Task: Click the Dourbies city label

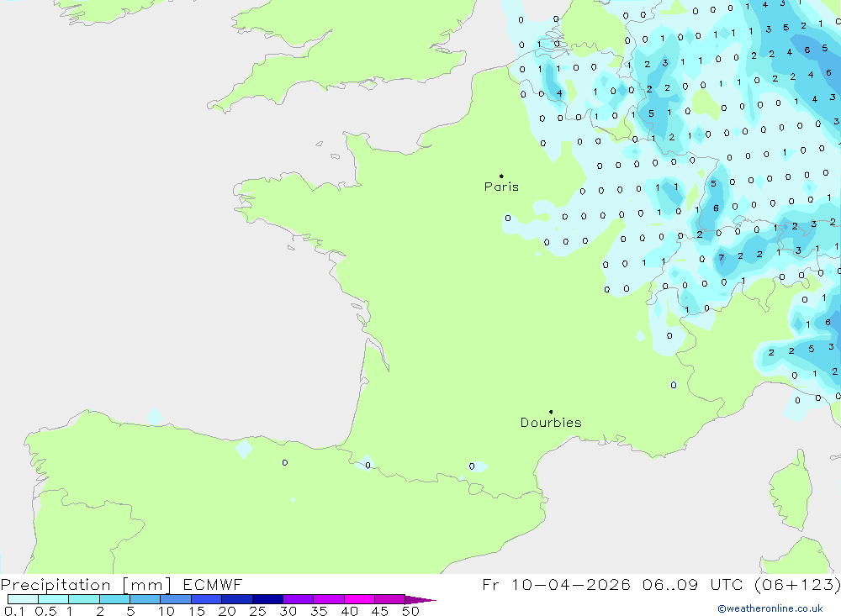Action: (x=551, y=423)
